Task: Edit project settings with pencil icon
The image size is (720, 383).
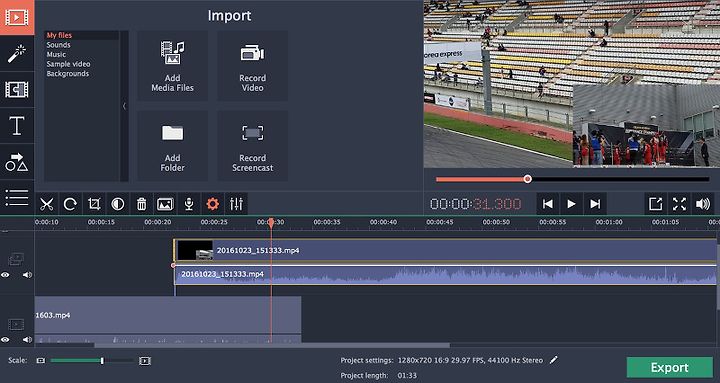Action: [554, 360]
